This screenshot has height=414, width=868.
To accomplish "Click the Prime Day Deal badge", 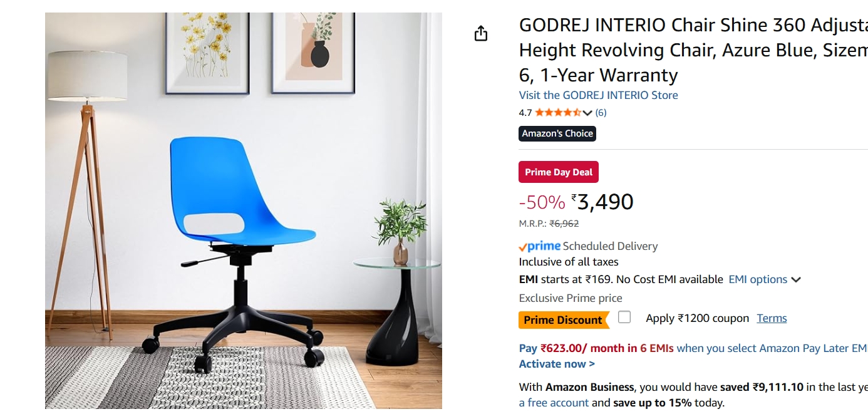I will (559, 172).
